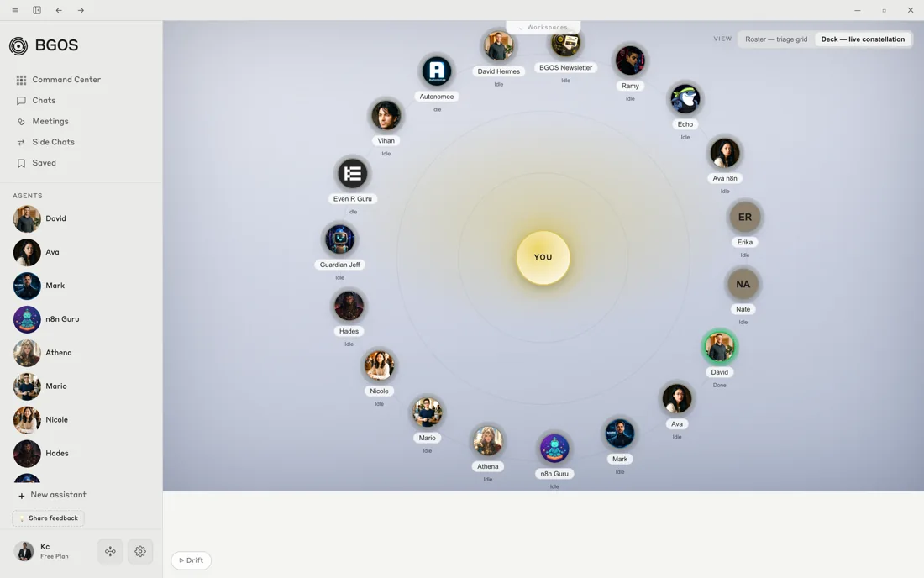Click the central YOU node
Viewport: 924px width, 578px height.
click(x=543, y=257)
